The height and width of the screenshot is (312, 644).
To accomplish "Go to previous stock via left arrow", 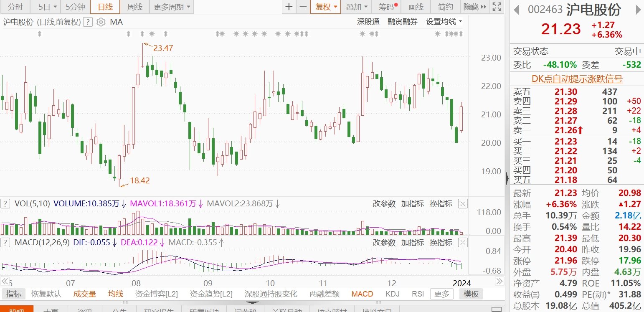I will pyautogui.click(x=517, y=9).
